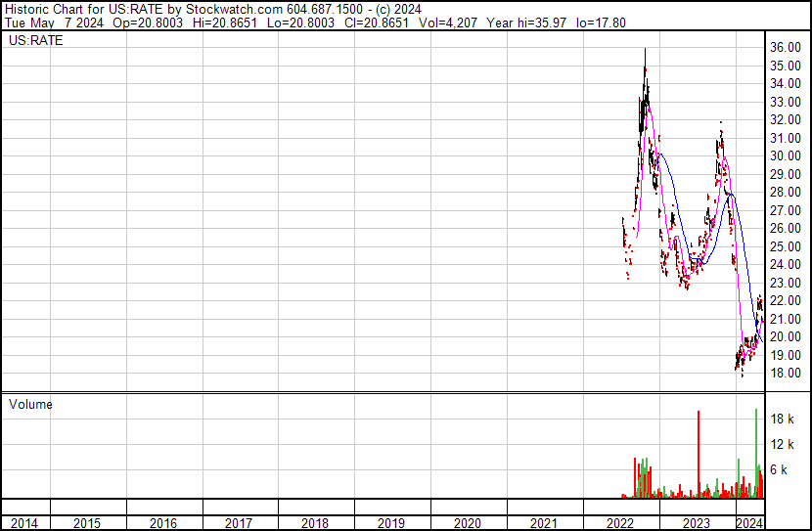Select the 2017 year label on axis

point(239,523)
